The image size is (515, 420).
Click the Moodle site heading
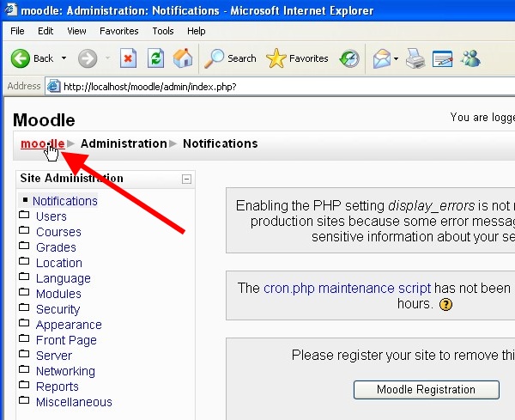(x=44, y=120)
